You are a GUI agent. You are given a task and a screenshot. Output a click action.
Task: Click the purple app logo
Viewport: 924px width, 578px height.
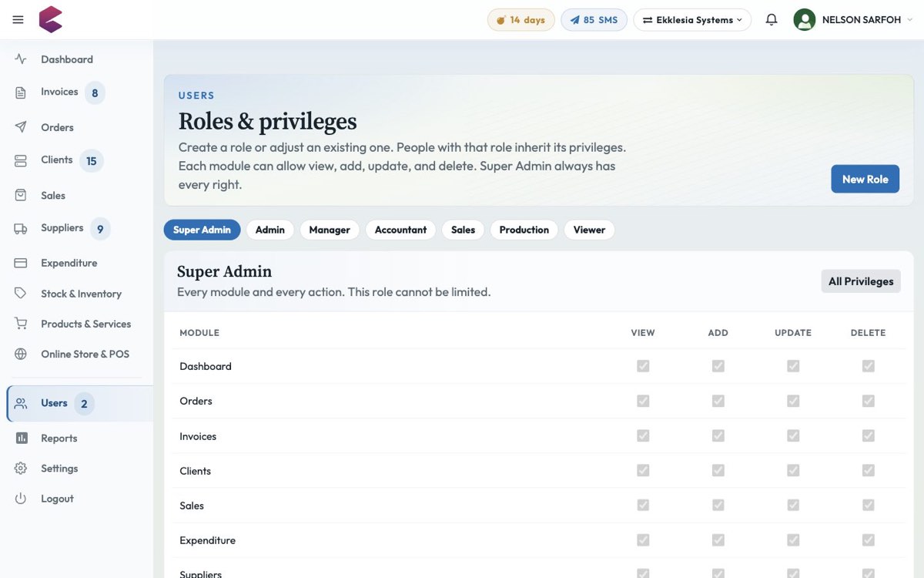pos(51,19)
